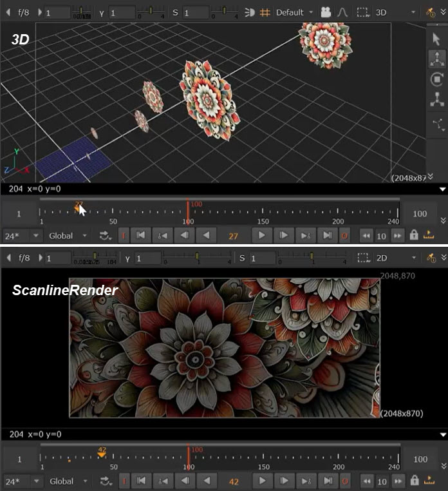Click the scale tool below rotate tool
This screenshot has width=448, height=491.
point(436,100)
